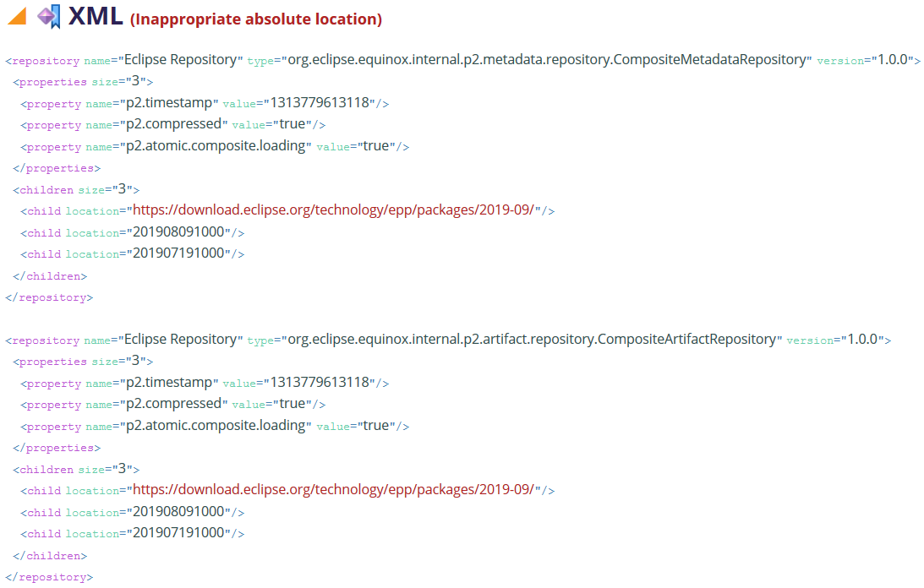This screenshot has height=588, width=924.
Task: Select child location 201907191000 in the artifact repository
Action: (x=178, y=533)
